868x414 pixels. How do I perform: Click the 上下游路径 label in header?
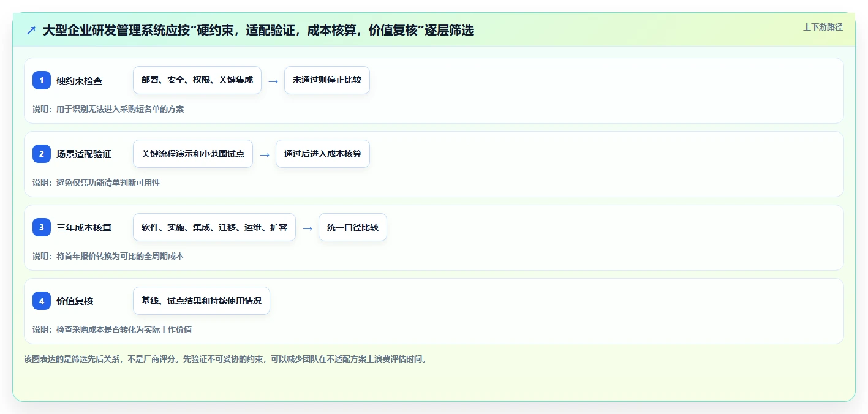[x=823, y=27]
